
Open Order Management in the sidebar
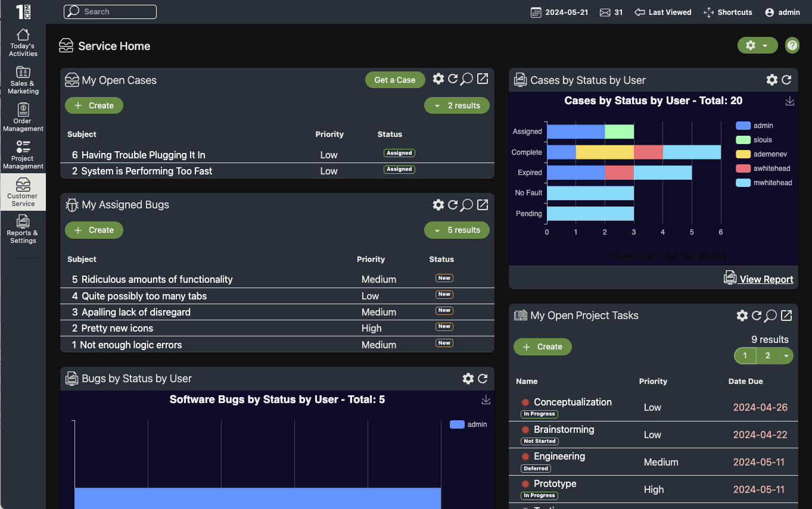click(x=23, y=117)
